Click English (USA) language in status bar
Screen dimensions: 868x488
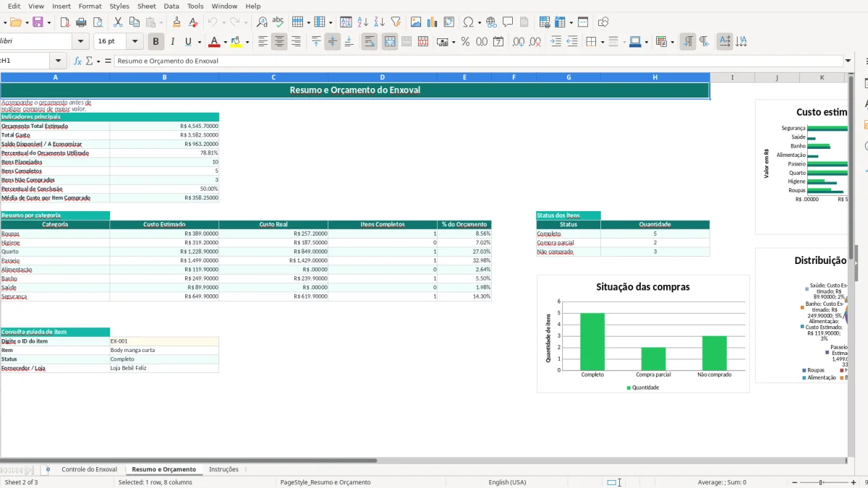508,482
